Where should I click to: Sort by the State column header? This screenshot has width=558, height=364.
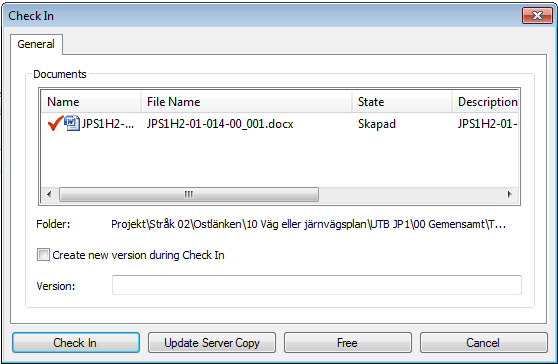point(402,102)
